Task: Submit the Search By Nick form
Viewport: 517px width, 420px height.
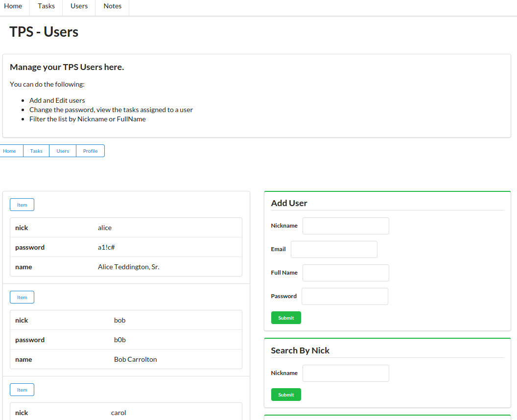Action: 286,395
